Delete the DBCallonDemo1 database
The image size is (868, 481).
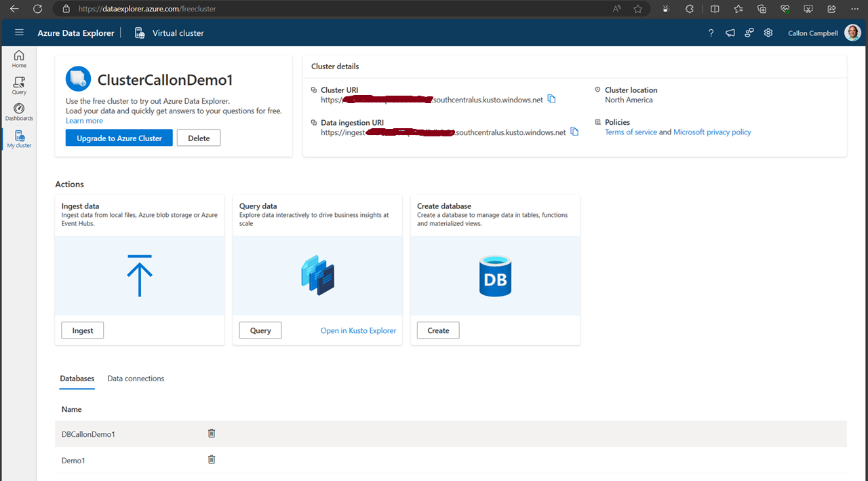pyautogui.click(x=212, y=434)
